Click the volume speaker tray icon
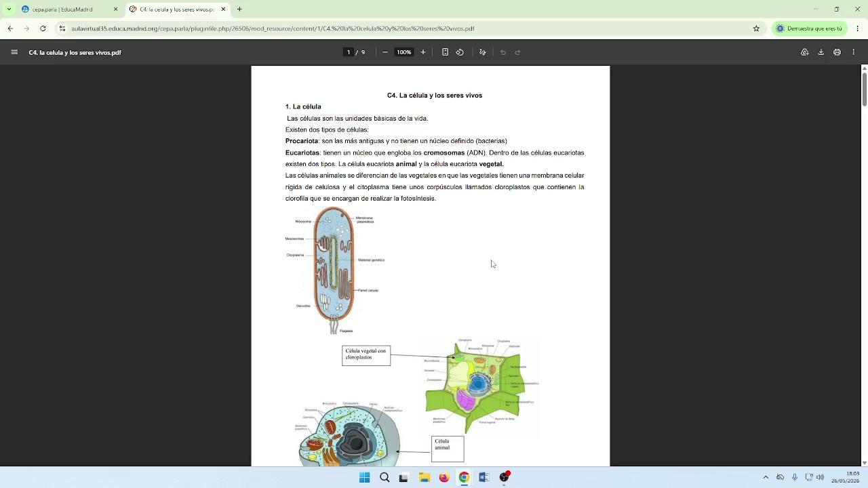 pyautogui.click(x=821, y=477)
